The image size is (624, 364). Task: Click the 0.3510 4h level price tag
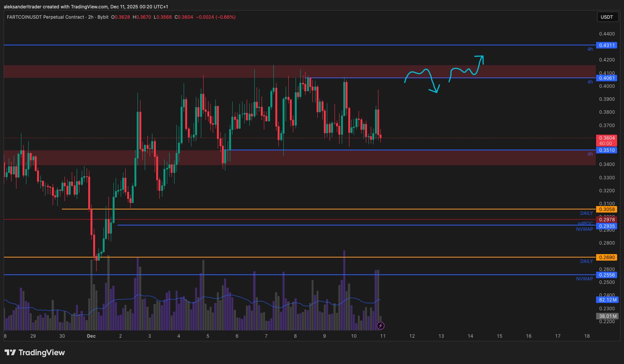(606, 150)
